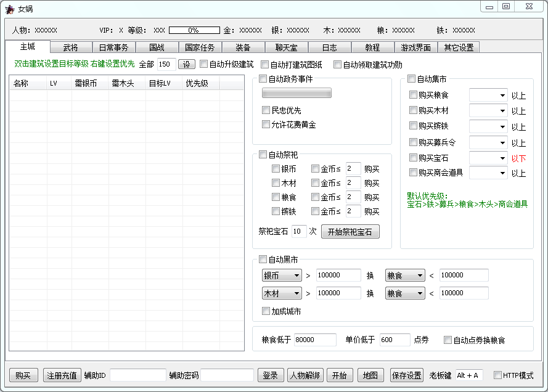The width and height of the screenshot is (548, 392).
Task: Click the 保存设置 button
Action: coord(406,375)
